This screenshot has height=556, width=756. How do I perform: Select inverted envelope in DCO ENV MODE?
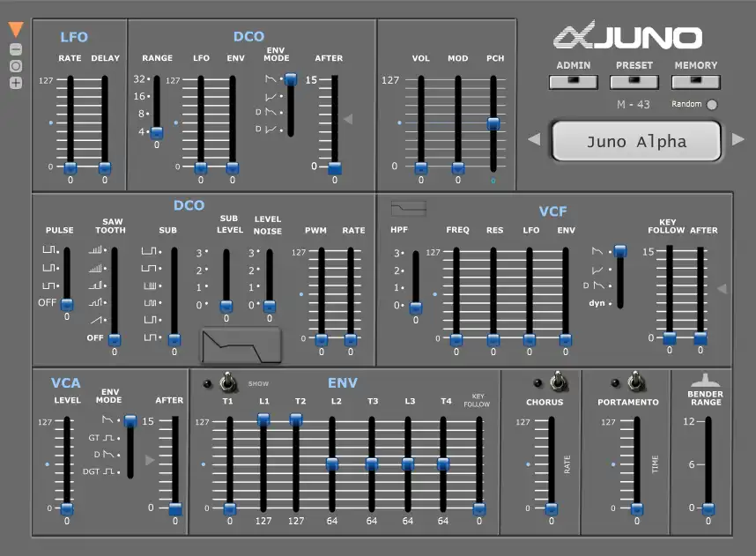[273, 97]
